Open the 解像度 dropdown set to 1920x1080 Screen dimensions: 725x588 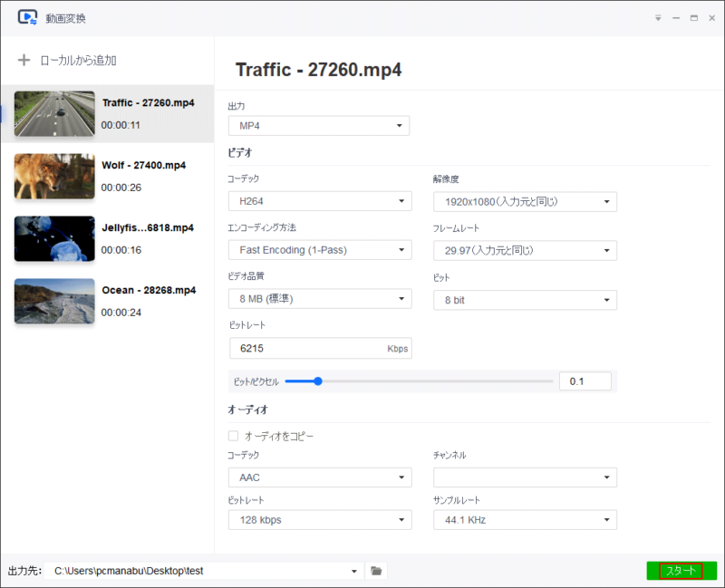pyautogui.click(x=526, y=201)
